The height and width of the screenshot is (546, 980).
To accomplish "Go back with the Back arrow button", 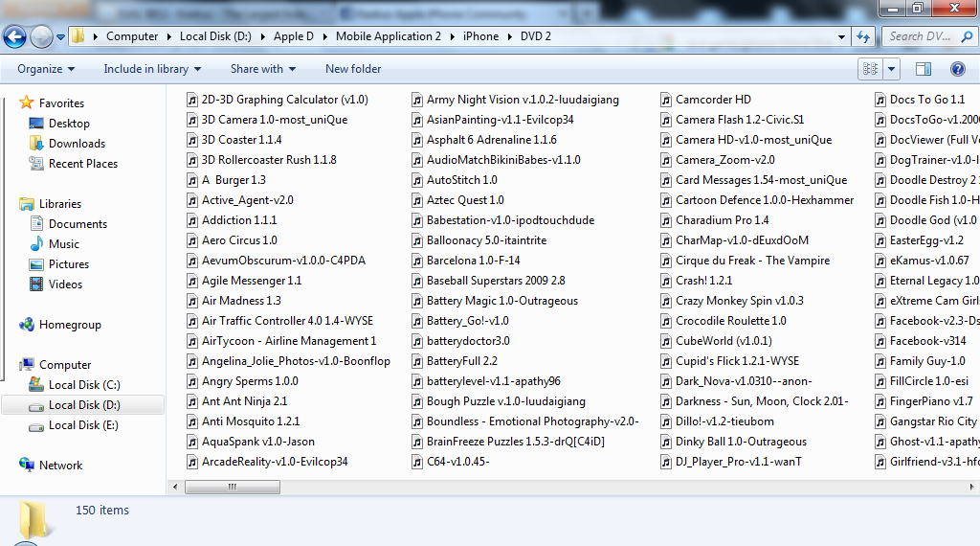I will click(x=15, y=37).
